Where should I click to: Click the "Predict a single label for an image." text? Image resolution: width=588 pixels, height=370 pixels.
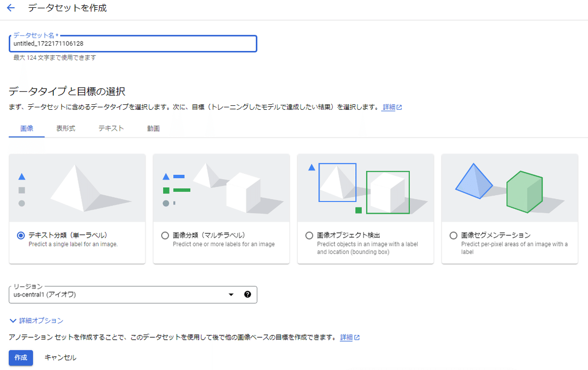[73, 244]
